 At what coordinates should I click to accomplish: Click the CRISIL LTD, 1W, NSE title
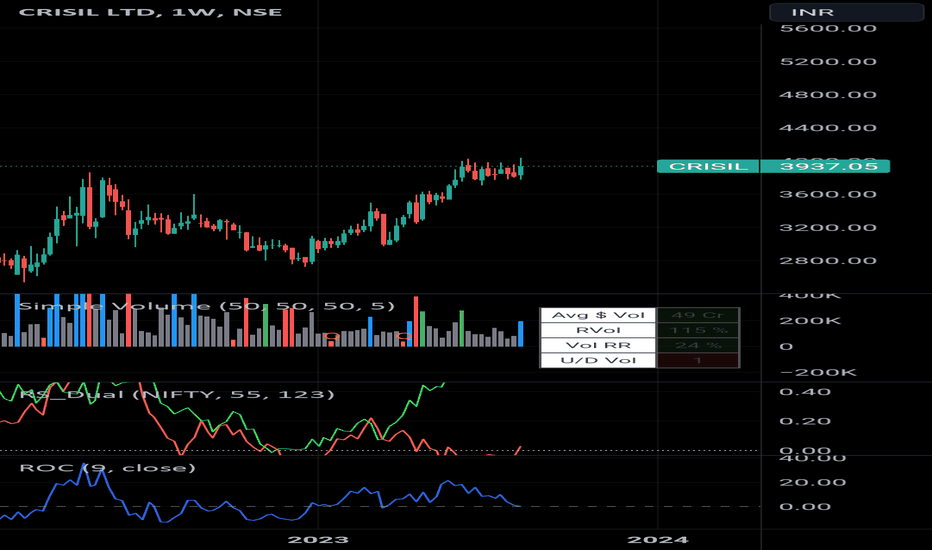150,12
